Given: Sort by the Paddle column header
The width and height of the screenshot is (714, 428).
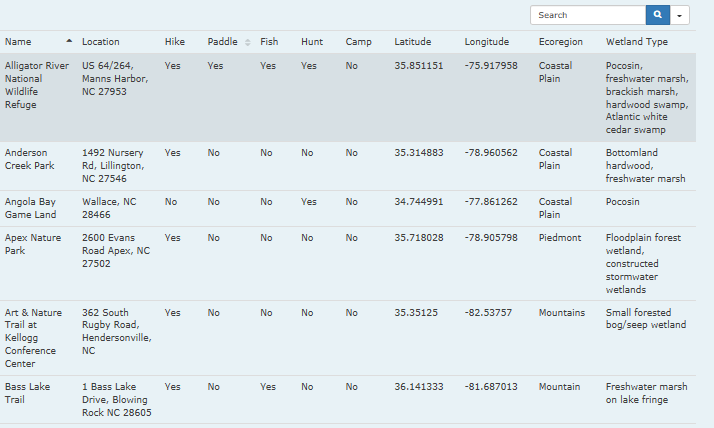Looking at the screenshot, I should coord(223,42).
